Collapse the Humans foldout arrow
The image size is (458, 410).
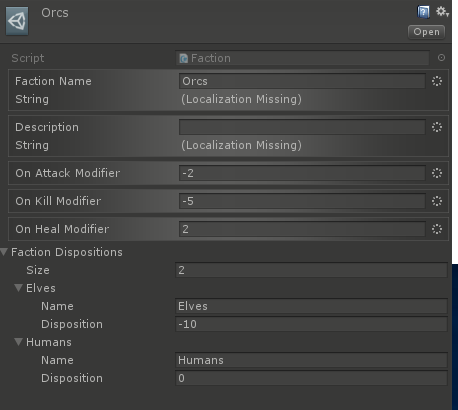[19, 342]
